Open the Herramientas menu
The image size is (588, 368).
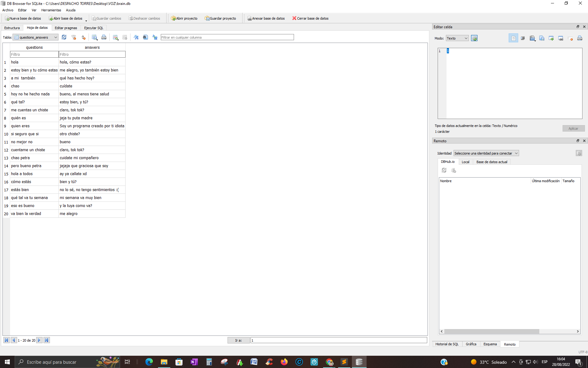click(51, 10)
